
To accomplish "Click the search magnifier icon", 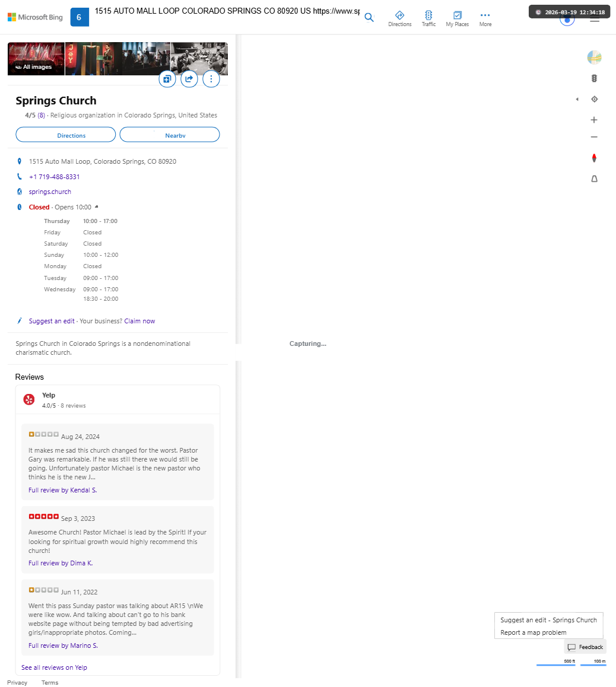I will pos(369,18).
